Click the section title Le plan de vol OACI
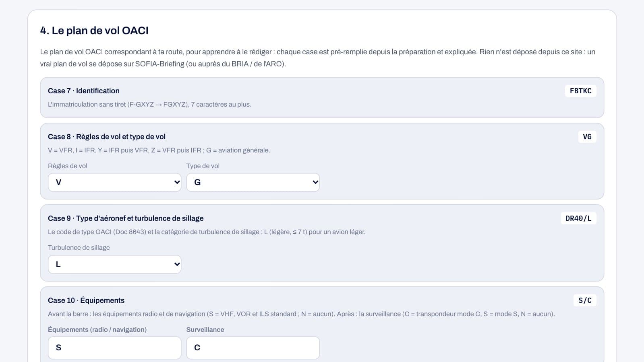The image size is (644, 362). coord(94,31)
